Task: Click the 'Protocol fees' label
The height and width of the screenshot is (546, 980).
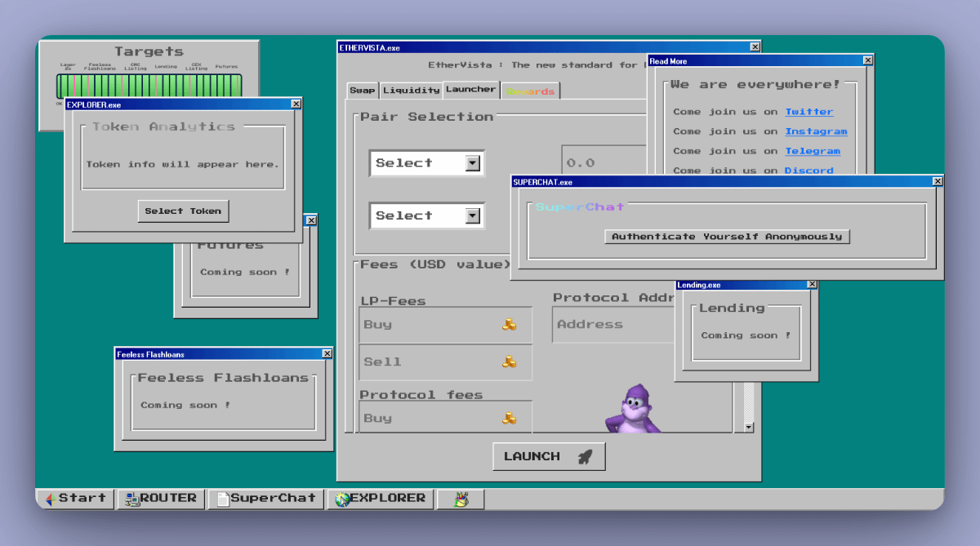Action: pos(421,394)
